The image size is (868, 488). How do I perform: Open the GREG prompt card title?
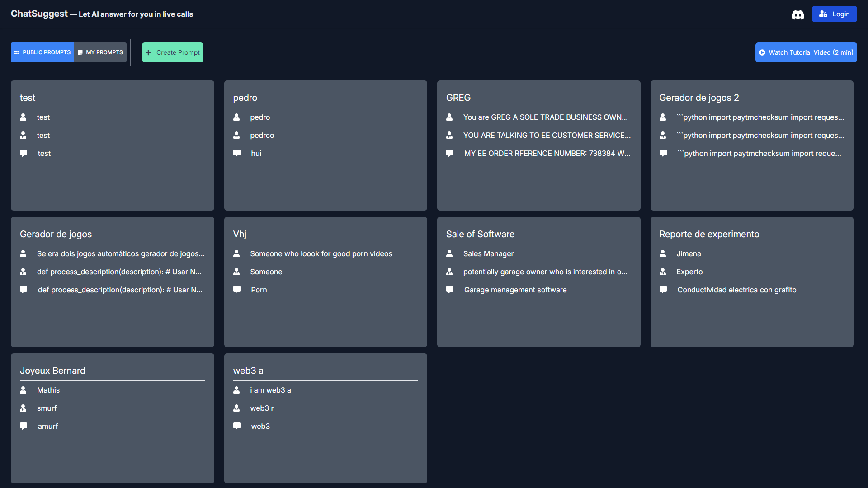tap(458, 98)
